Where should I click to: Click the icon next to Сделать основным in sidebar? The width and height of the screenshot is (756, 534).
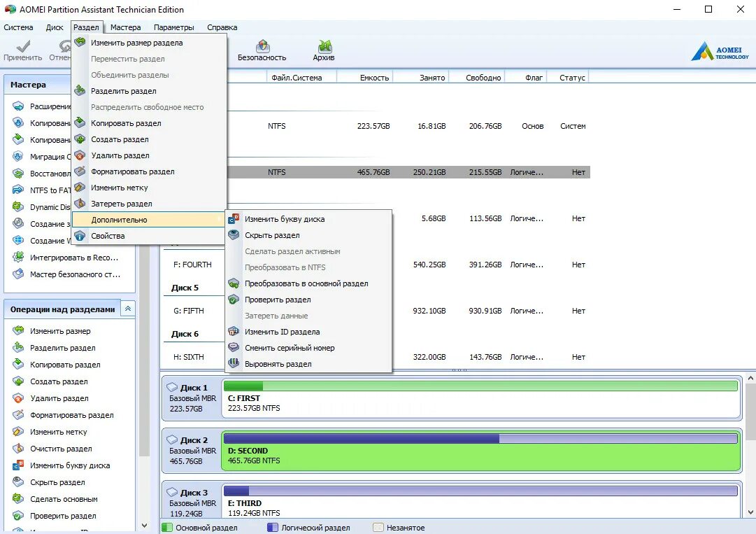(x=18, y=499)
